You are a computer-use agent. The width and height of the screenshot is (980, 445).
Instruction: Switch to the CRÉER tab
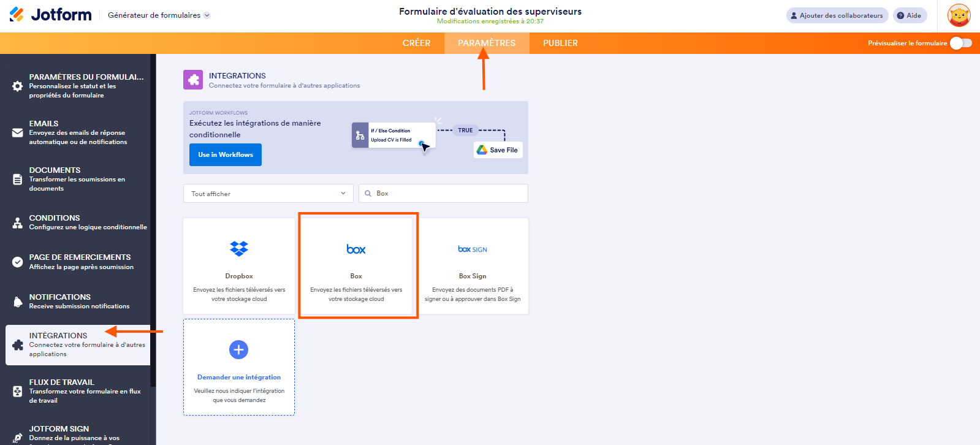416,43
